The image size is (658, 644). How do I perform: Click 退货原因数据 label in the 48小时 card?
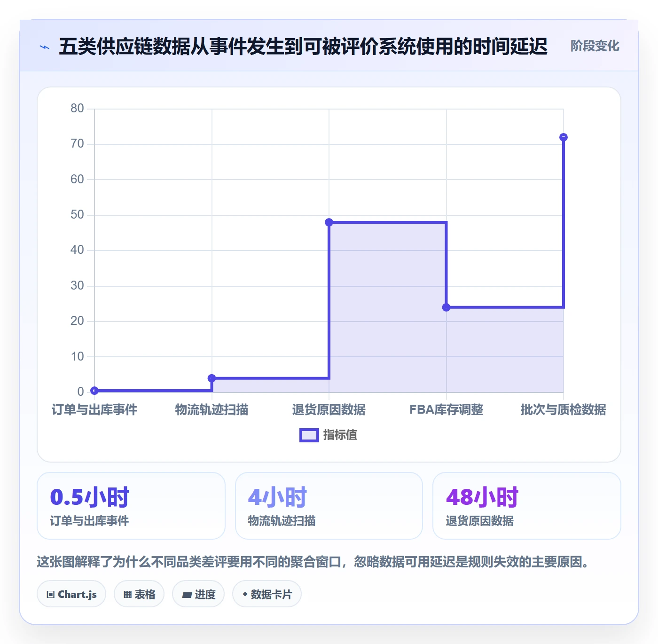pos(480,521)
